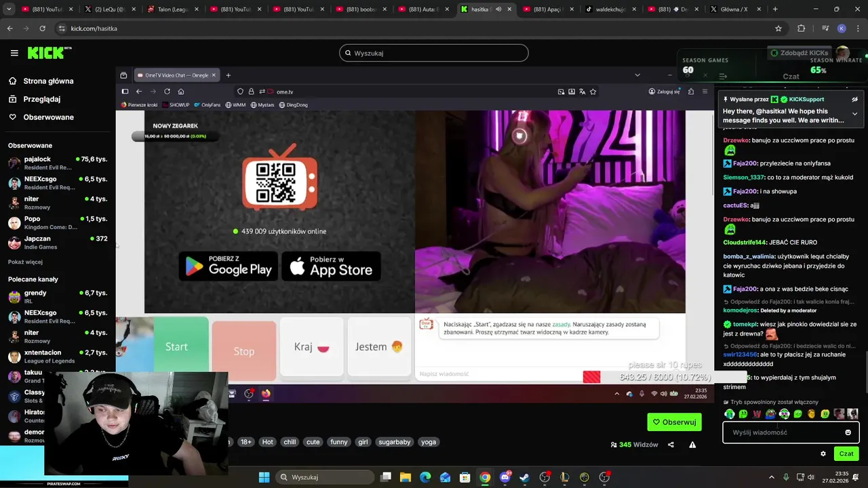Open the xntentacion recommended channel
The width and height of the screenshot is (868, 488).
(58, 357)
